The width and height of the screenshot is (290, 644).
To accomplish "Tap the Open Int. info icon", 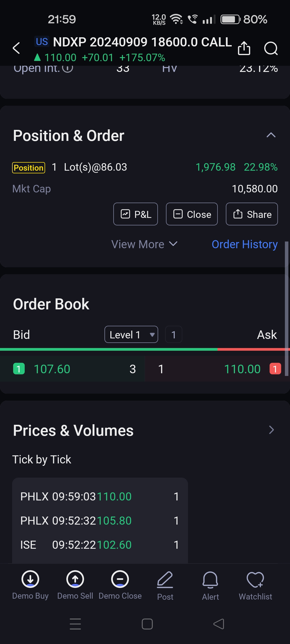I will (x=68, y=68).
